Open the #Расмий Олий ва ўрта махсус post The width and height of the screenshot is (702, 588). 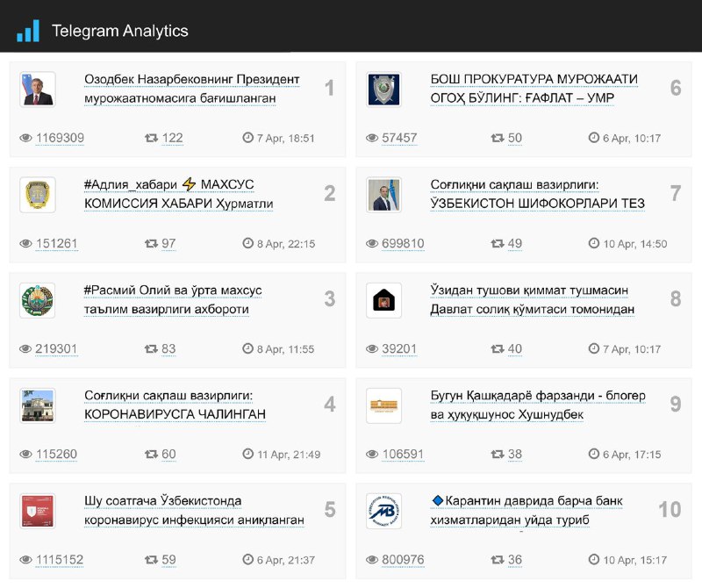(173, 300)
